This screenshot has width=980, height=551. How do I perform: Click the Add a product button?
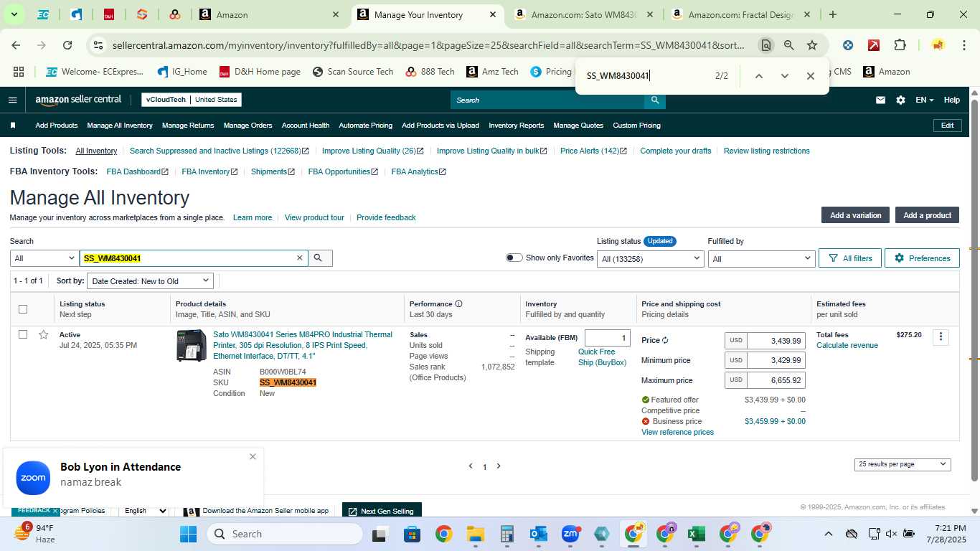(x=927, y=215)
